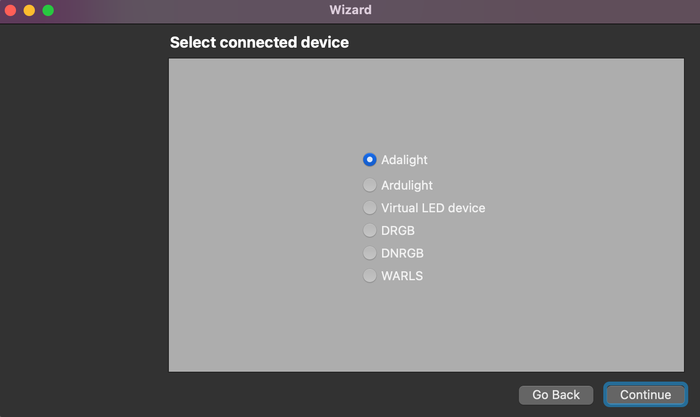This screenshot has height=417, width=700.
Task: Click the DNRGB label text
Action: [402, 253]
